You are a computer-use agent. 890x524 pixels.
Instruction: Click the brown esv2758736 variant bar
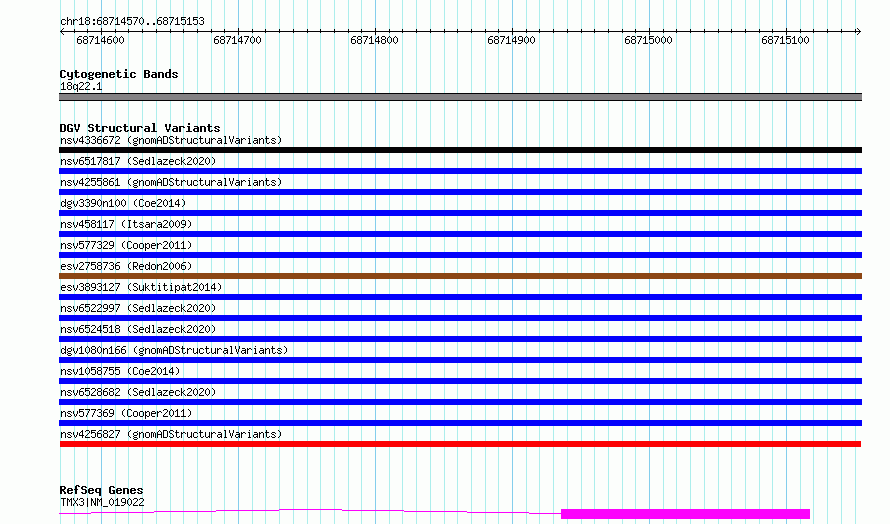460,276
